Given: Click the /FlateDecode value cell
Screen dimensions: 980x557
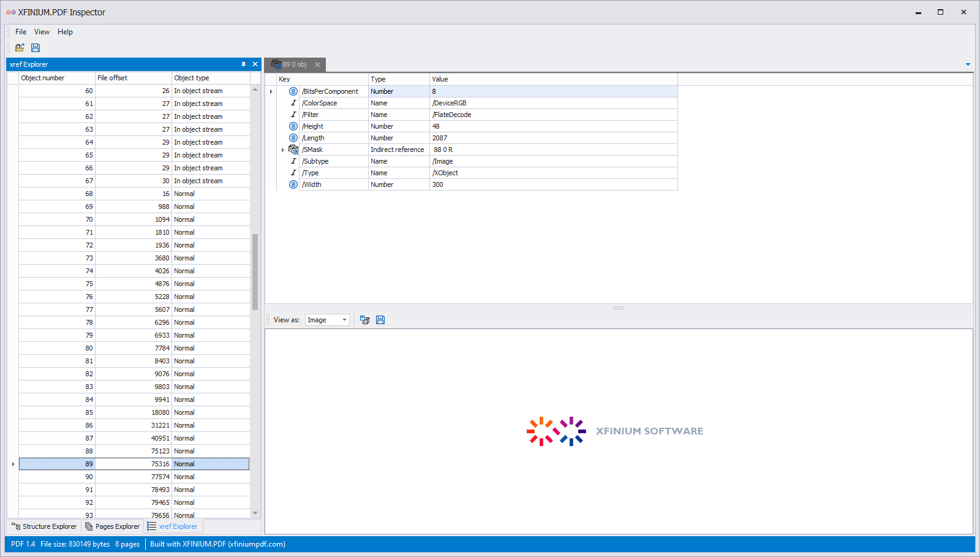Looking at the screenshot, I should pyautogui.click(x=554, y=115).
